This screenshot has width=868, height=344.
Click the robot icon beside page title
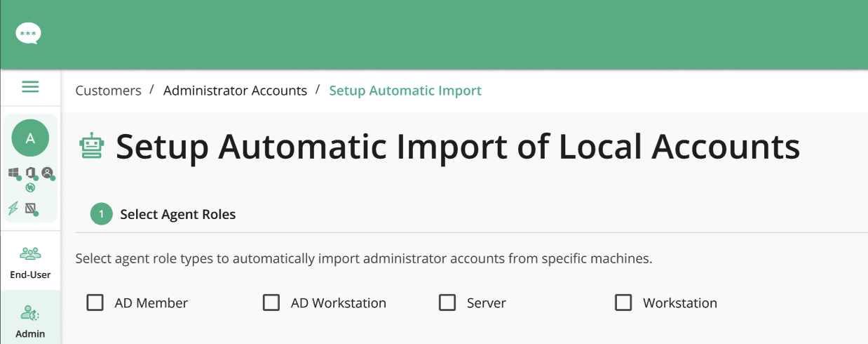[91, 147]
